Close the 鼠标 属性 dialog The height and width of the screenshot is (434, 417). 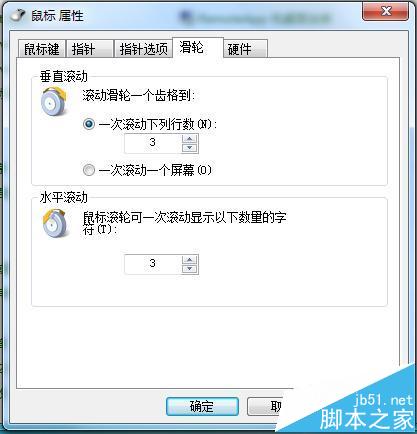(x=386, y=11)
